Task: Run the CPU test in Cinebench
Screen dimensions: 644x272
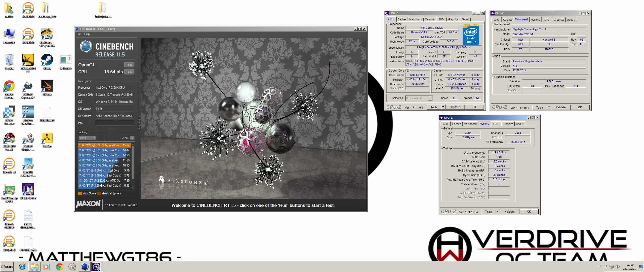Action: tap(129, 72)
